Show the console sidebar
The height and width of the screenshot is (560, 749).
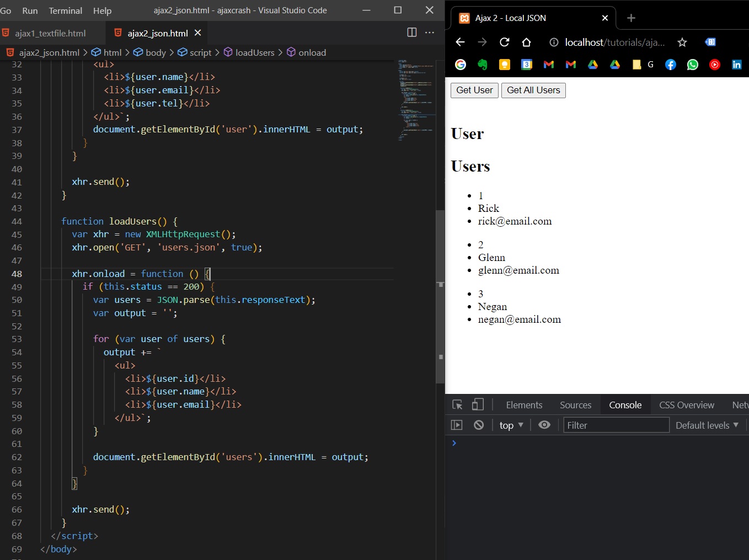point(457,425)
